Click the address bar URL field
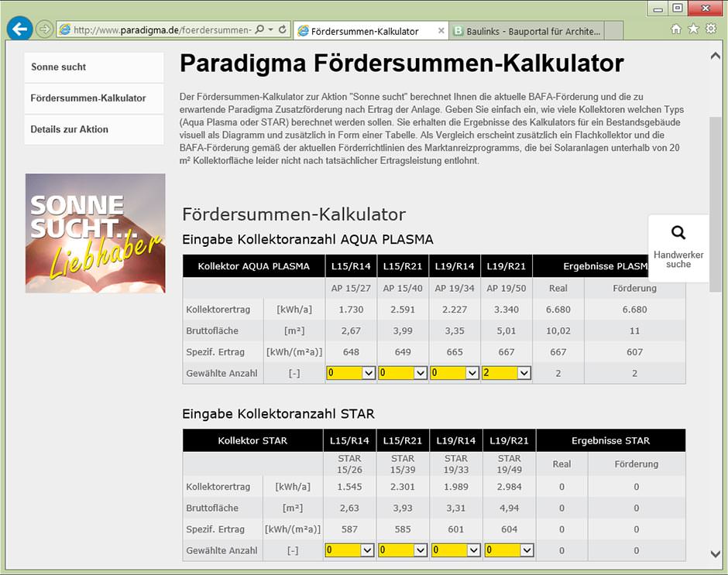Screen dimensions: 728x575 (163, 29)
